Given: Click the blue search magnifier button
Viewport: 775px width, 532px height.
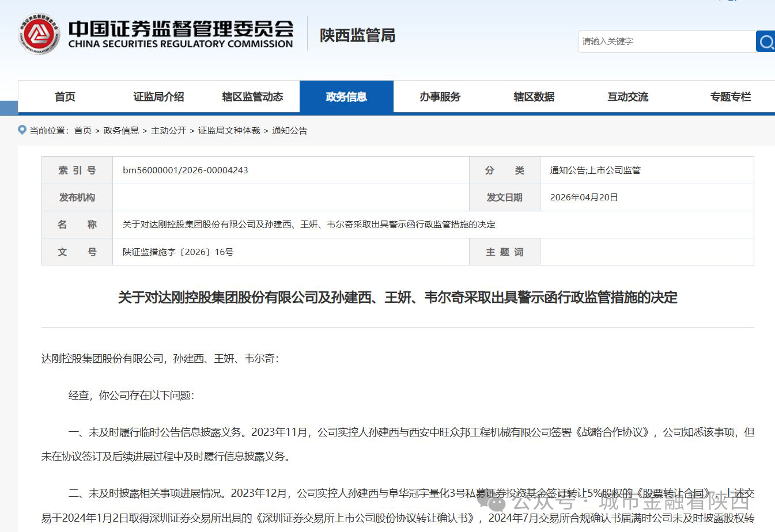Looking at the screenshot, I should click(x=765, y=41).
